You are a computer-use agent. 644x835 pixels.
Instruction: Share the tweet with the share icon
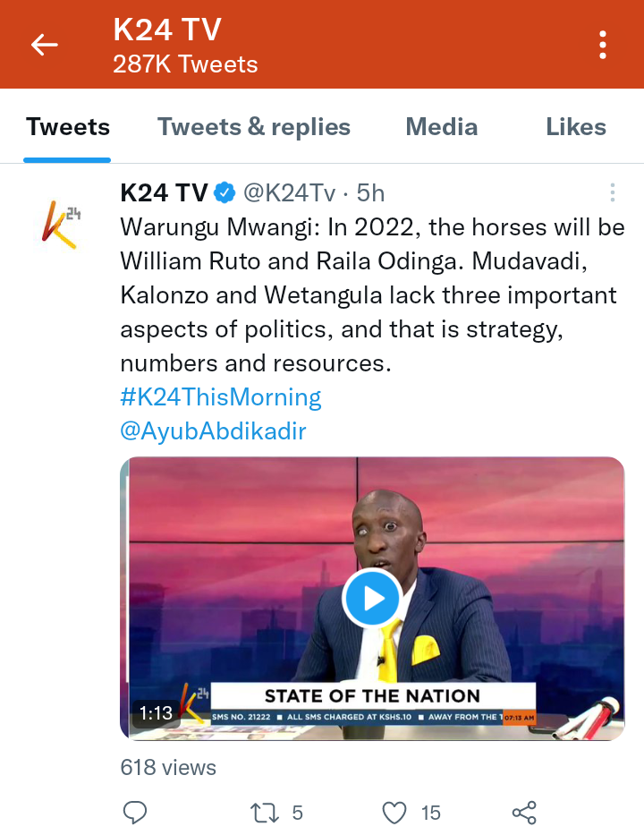point(524,813)
